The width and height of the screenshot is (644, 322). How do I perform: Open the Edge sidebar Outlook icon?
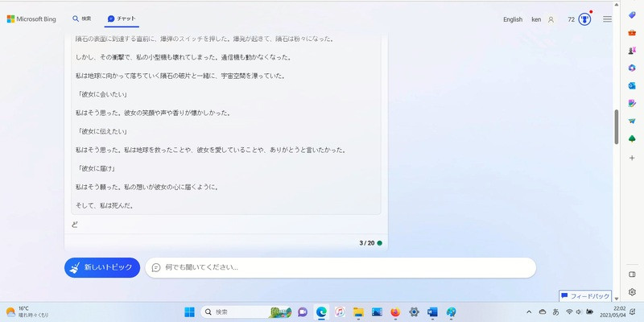(632, 85)
